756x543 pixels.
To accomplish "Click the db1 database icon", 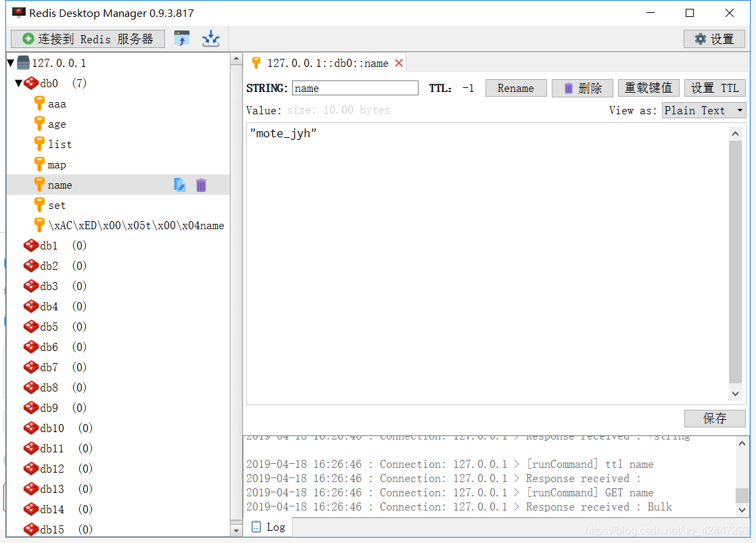I will click(31, 245).
